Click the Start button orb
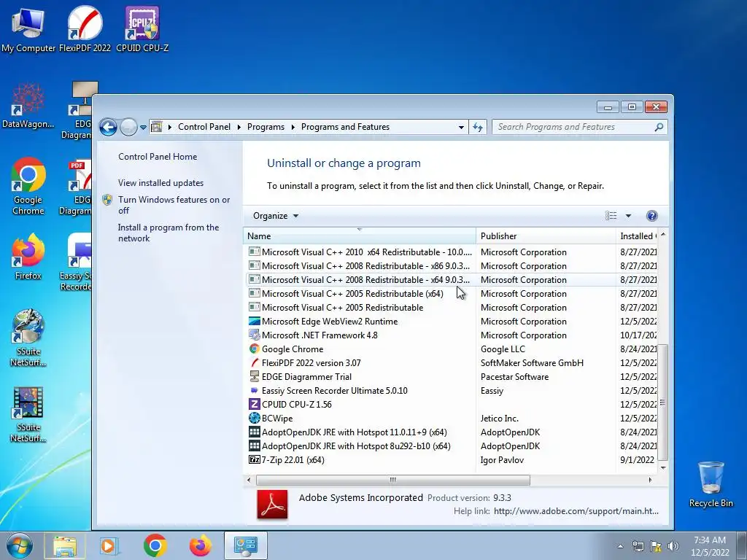747x560 pixels. pos(19,545)
